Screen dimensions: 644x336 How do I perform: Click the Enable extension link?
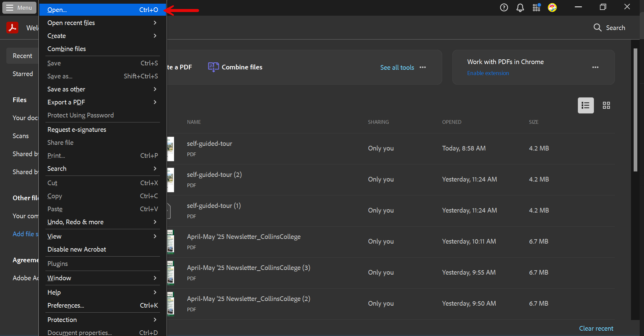click(x=488, y=73)
